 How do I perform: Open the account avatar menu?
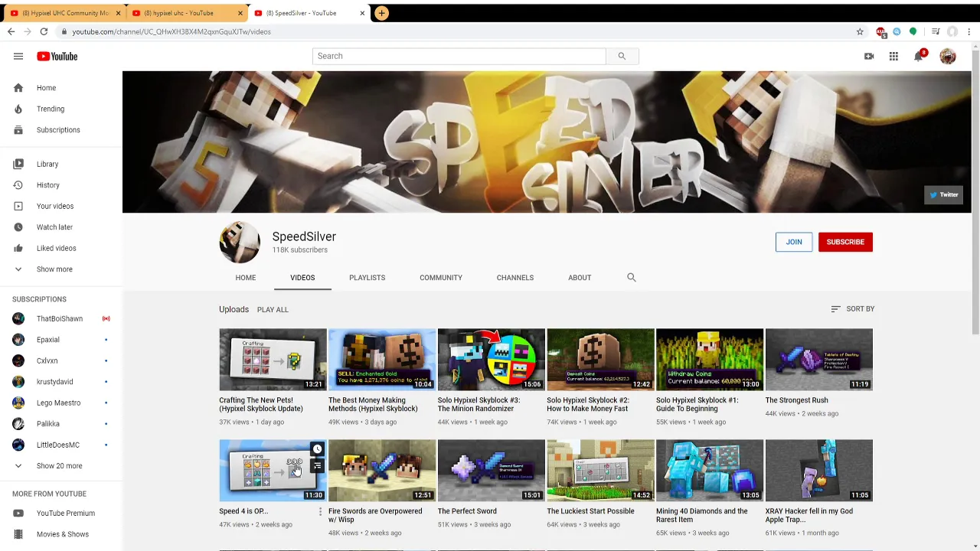coord(948,56)
